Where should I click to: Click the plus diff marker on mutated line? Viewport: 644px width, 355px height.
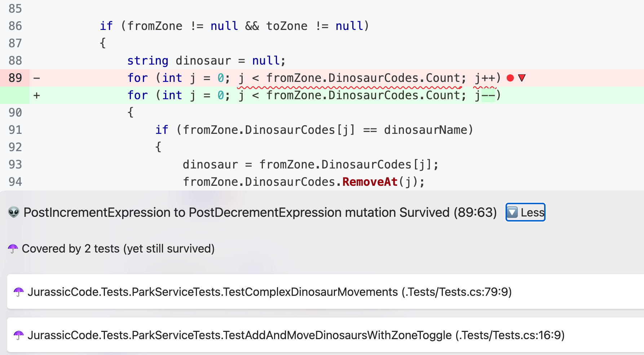pyautogui.click(x=36, y=95)
